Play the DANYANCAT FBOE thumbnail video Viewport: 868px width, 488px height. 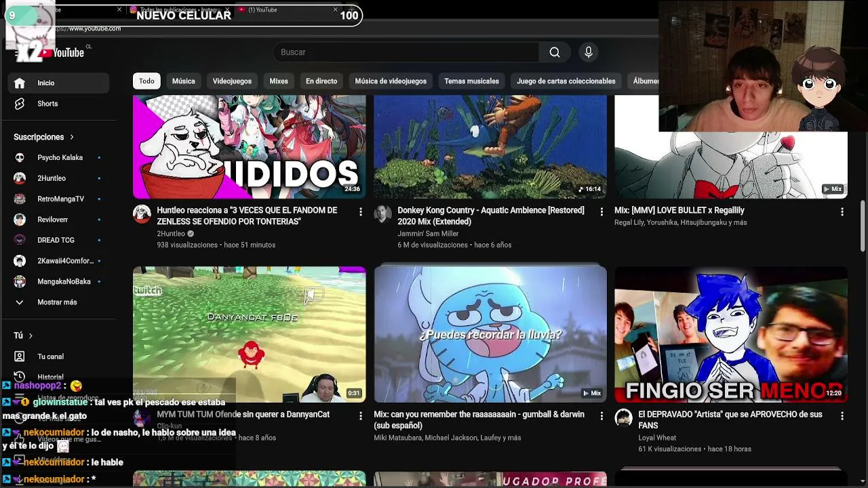[249, 334]
